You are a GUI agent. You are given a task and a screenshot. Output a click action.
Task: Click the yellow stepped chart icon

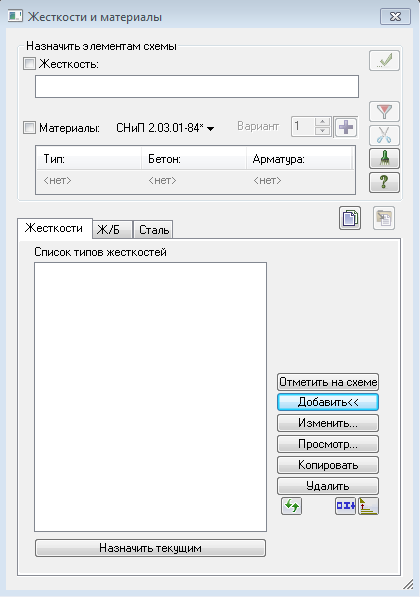pos(368,506)
